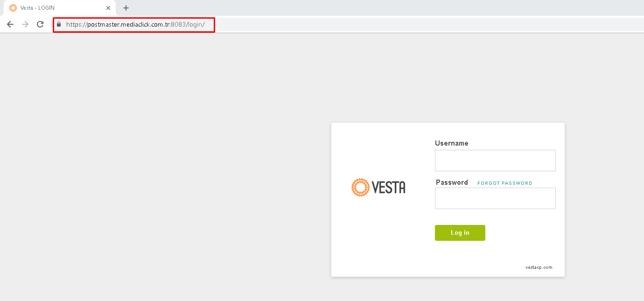The image size is (644, 301).
Task: Submit with the green Log in button
Action: coord(460,233)
